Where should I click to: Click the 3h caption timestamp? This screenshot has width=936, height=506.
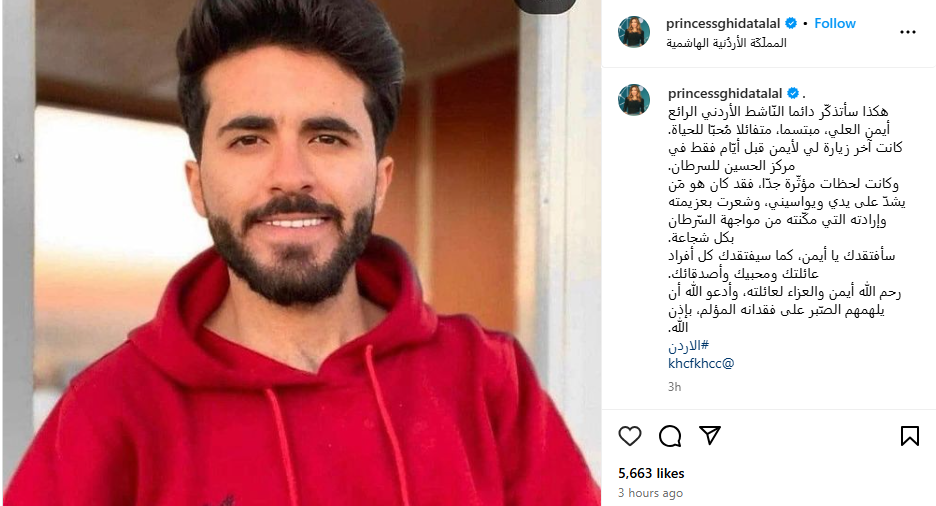click(x=675, y=387)
